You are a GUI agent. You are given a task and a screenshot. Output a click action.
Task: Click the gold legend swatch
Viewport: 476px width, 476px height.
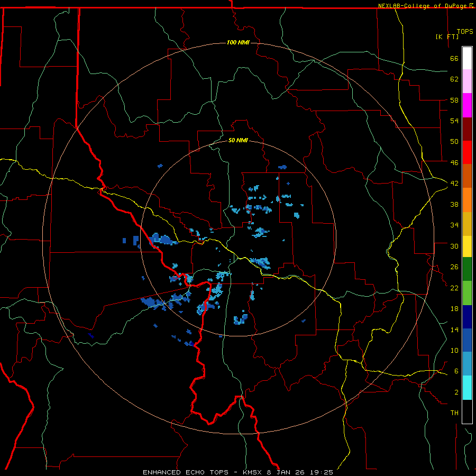(467, 224)
